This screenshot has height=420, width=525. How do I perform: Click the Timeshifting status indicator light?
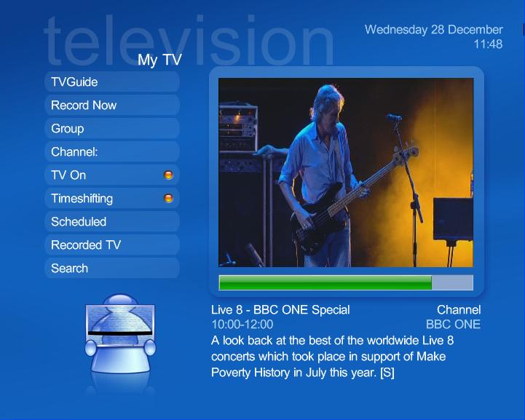168,199
